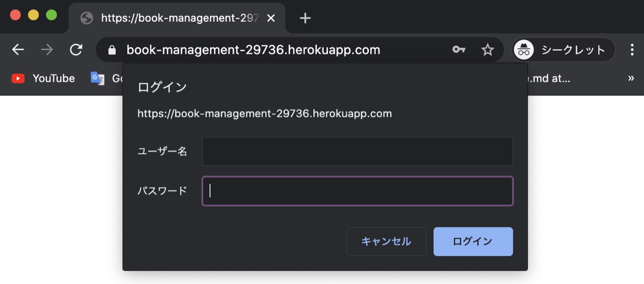This screenshot has width=644, height=284.
Task: Select the book-management-297 tab
Action: 177,18
